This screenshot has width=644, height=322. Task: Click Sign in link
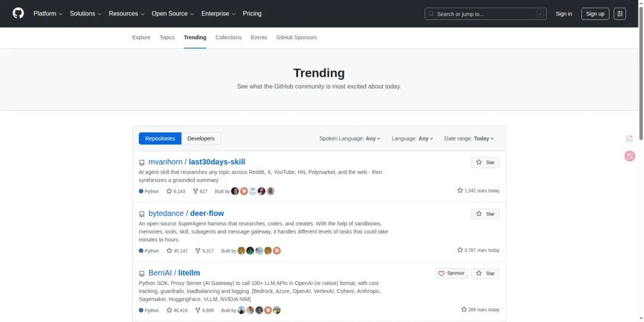point(563,14)
